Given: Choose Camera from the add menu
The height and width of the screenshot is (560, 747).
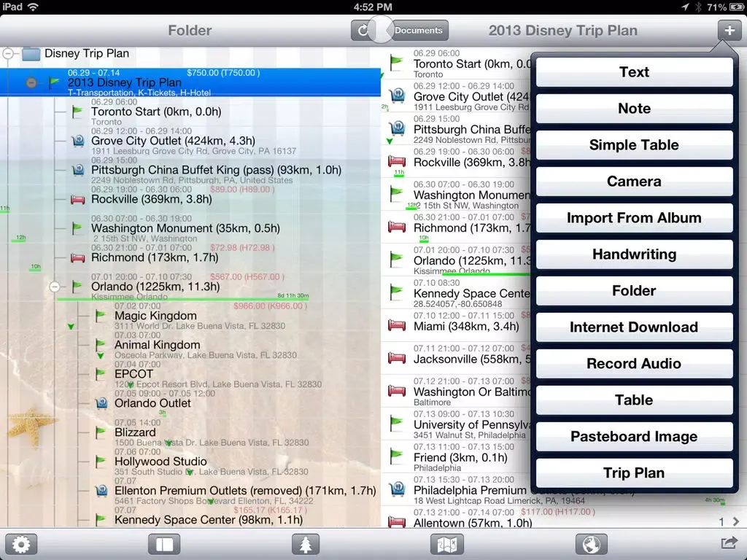Looking at the screenshot, I should click(634, 182).
